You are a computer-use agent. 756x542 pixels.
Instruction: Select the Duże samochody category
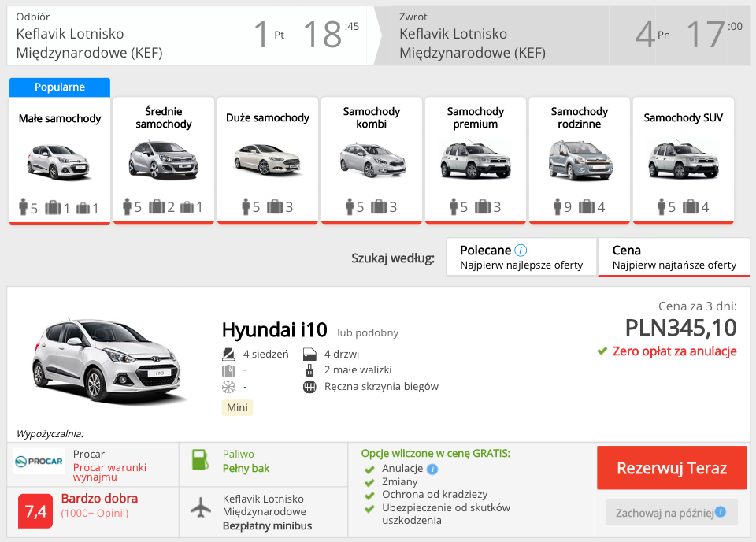(x=268, y=161)
